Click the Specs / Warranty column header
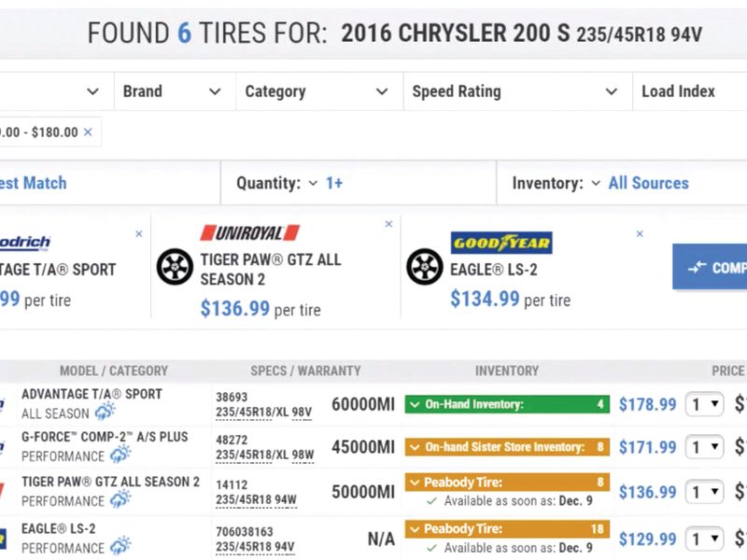Screen dimensions: 747x560 coord(306,371)
